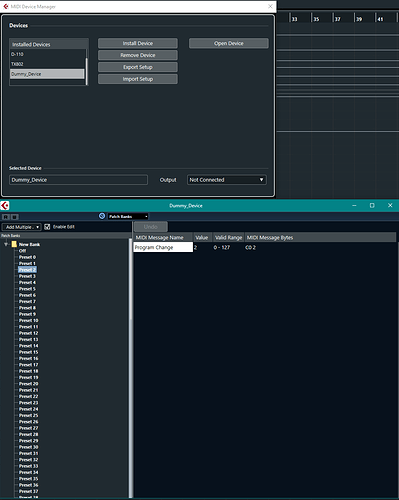The height and width of the screenshot is (500, 399).
Task: Select Preset 0 in the patch tree
Action: 27,257
